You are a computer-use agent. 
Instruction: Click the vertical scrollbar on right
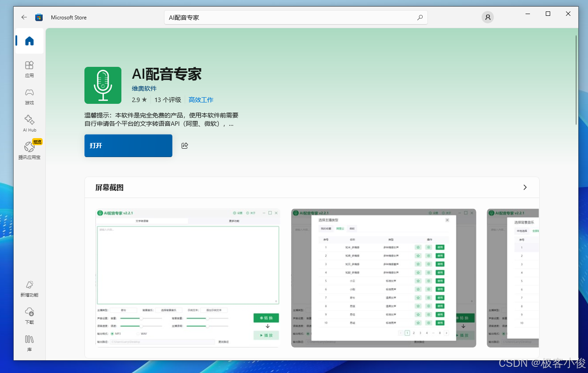576,80
